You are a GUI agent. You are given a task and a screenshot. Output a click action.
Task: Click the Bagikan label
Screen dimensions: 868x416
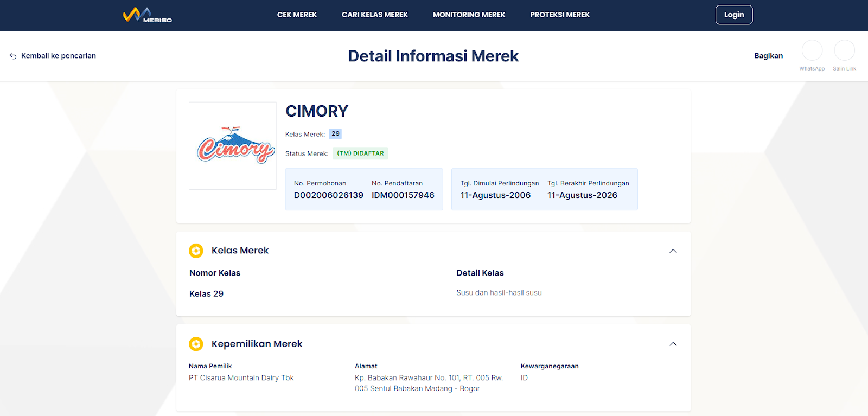[x=768, y=56]
